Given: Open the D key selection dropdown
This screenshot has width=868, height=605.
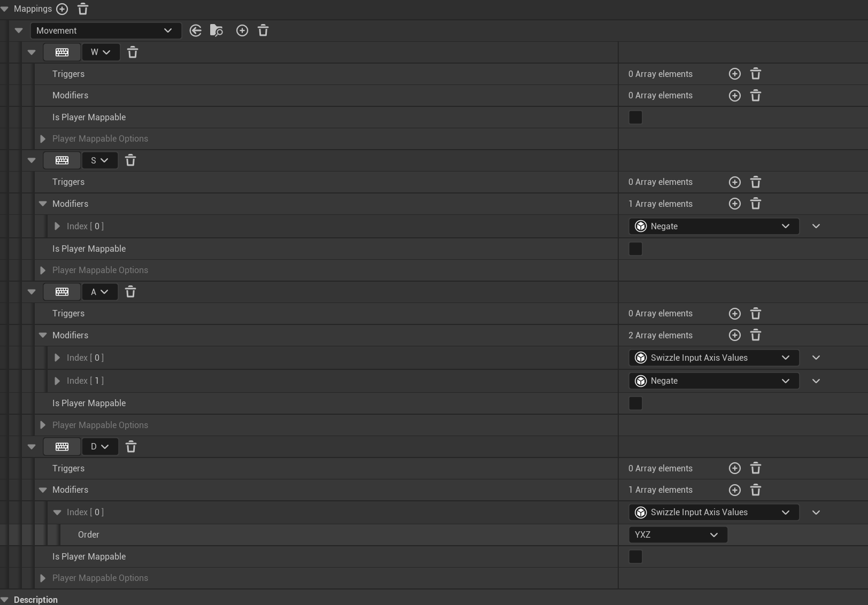Looking at the screenshot, I should tap(100, 447).
